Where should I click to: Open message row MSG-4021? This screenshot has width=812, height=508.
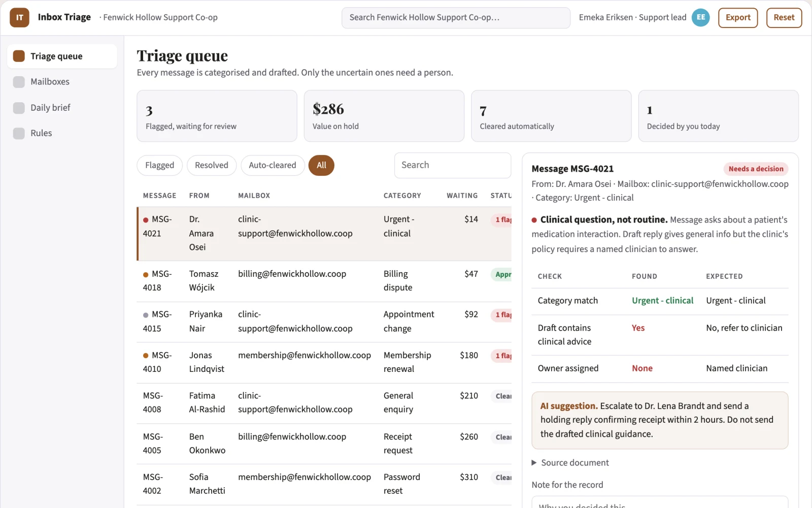[x=324, y=234]
